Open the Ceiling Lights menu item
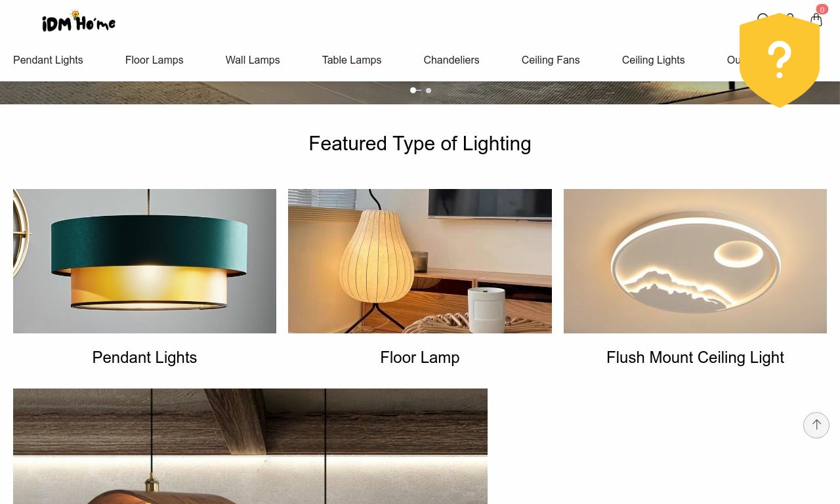The width and height of the screenshot is (840, 504). (653, 60)
